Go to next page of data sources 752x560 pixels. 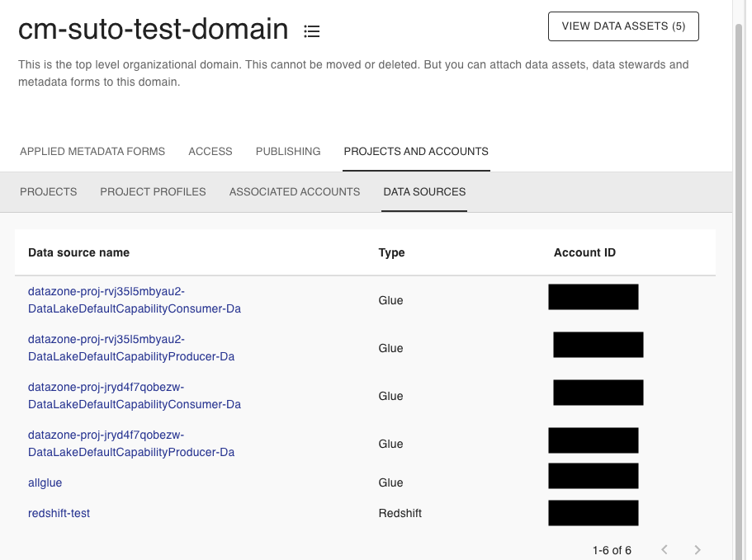pyautogui.click(x=698, y=549)
